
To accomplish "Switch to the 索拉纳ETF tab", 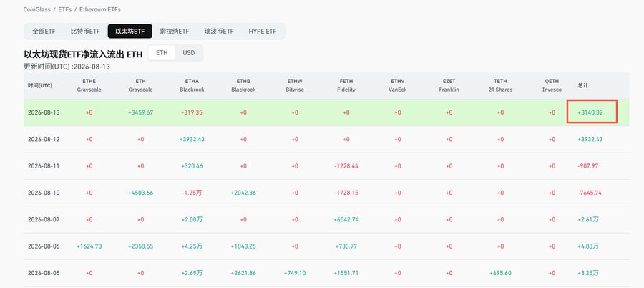I will [174, 32].
